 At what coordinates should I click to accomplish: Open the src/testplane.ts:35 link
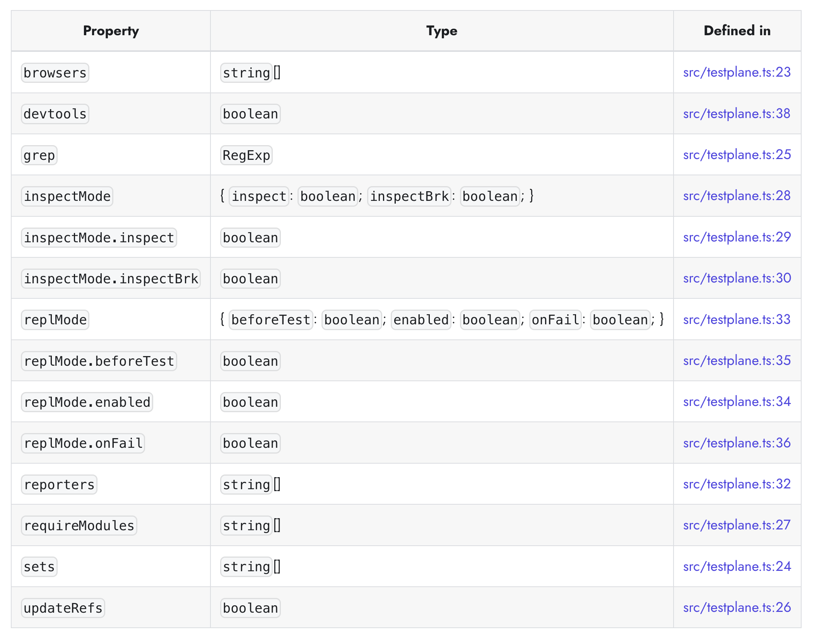(x=737, y=361)
